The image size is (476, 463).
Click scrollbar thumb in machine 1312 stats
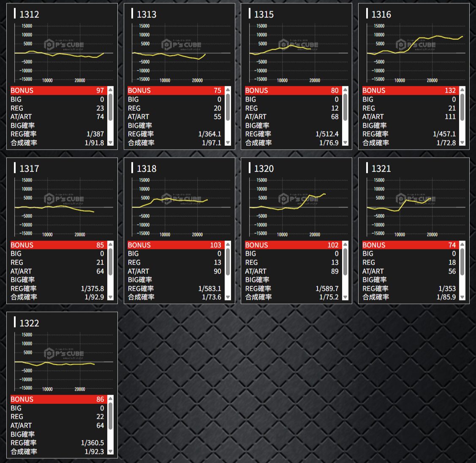pos(111,107)
